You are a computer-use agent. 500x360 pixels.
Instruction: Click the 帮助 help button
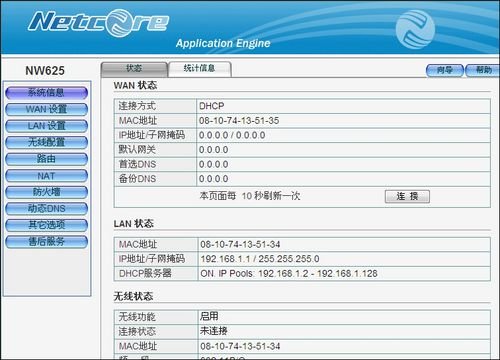click(483, 70)
